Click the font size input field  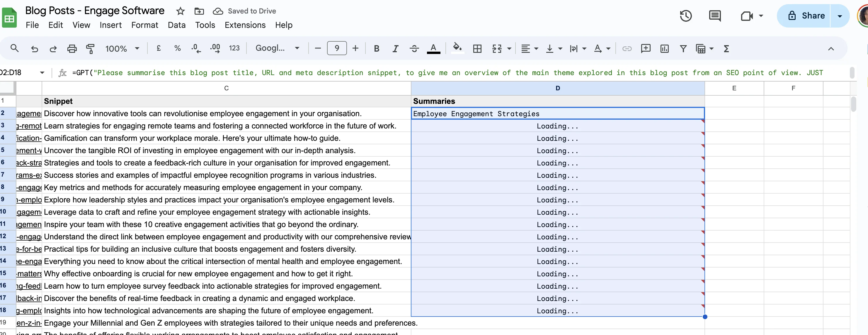(x=336, y=48)
